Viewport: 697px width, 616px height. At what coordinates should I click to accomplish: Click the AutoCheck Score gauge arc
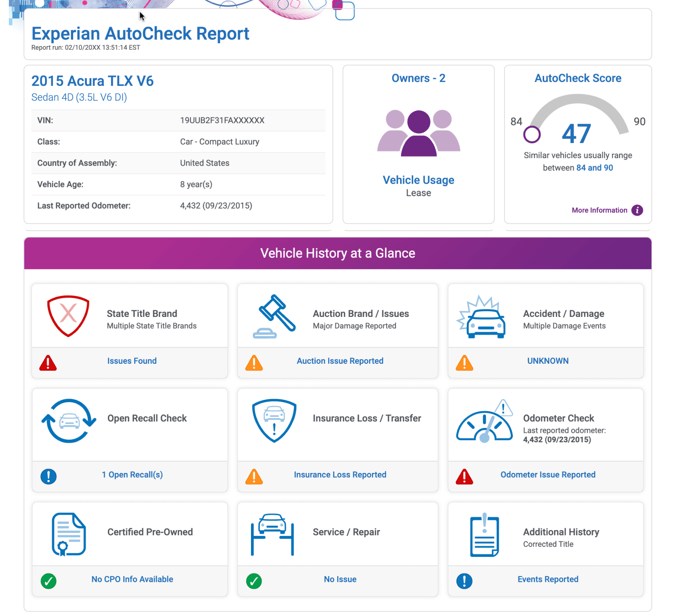point(577,103)
